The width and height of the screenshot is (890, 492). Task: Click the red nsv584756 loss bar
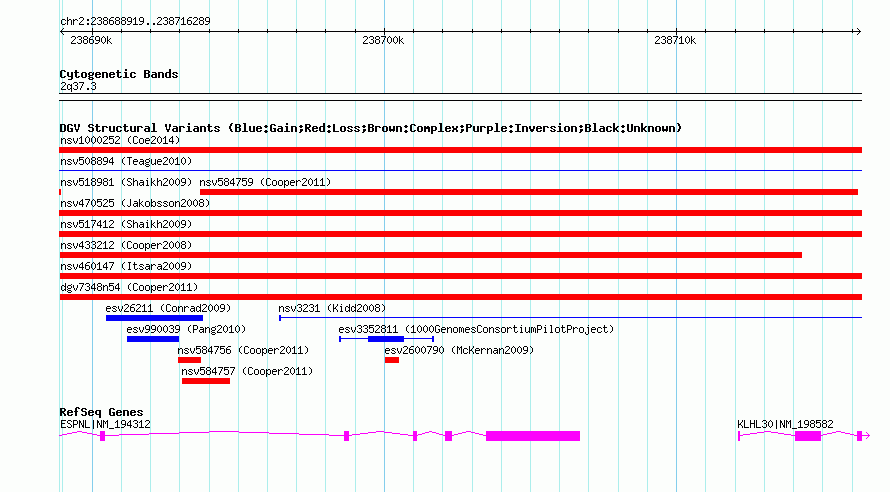pos(190,360)
